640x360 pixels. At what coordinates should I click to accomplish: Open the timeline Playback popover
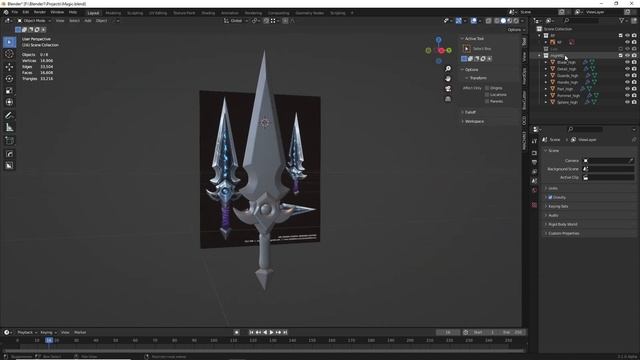coord(27,333)
